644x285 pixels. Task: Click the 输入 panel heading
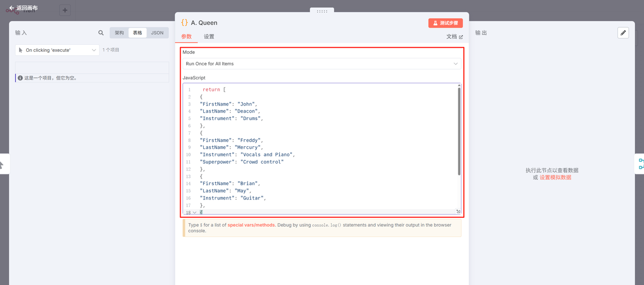point(21,33)
